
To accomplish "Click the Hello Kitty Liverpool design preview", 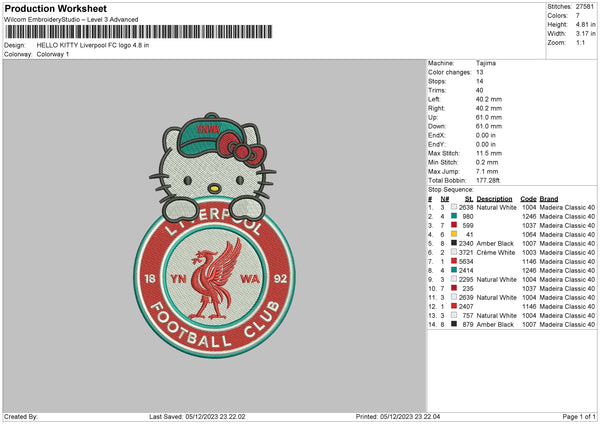I will [214, 235].
